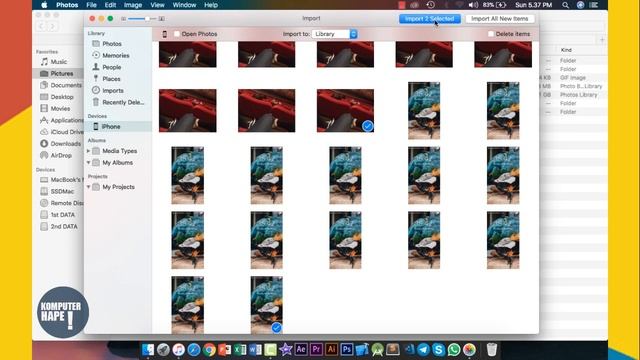Select Pictures in Finder sidebar
Viewport: 640px width, 360px height.
click(57, 73)
